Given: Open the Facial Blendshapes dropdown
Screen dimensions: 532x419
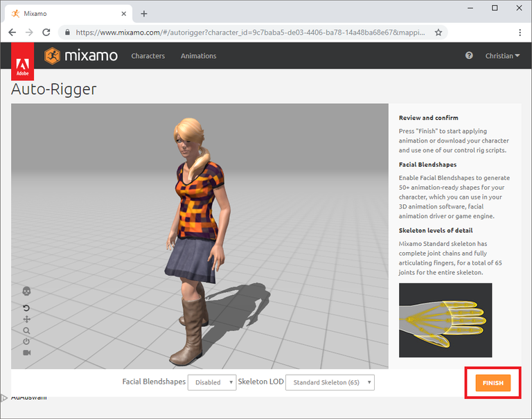Looking at the screenshot, I should (212, 382).
